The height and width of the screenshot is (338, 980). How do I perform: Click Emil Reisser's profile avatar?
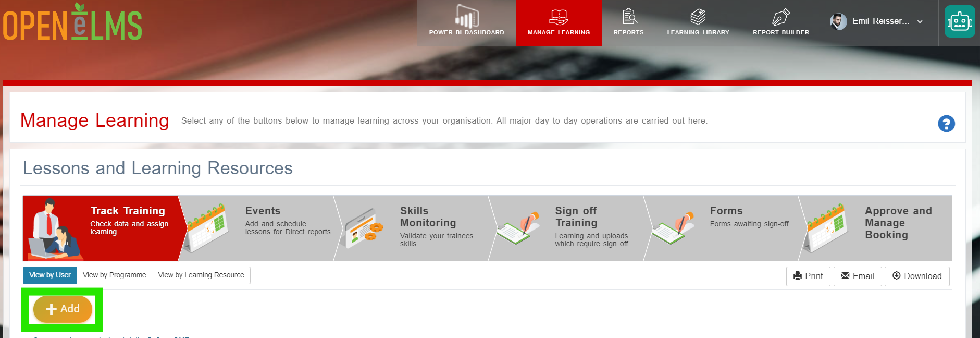[838, 21]
